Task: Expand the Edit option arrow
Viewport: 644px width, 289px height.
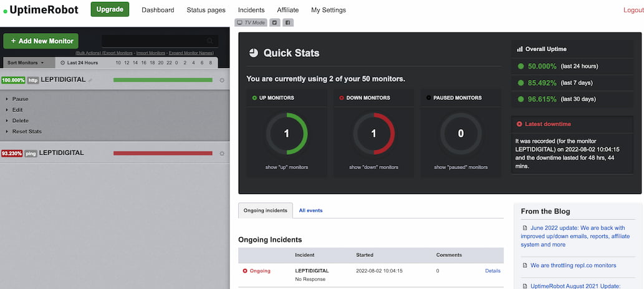Action: (7, 110)
